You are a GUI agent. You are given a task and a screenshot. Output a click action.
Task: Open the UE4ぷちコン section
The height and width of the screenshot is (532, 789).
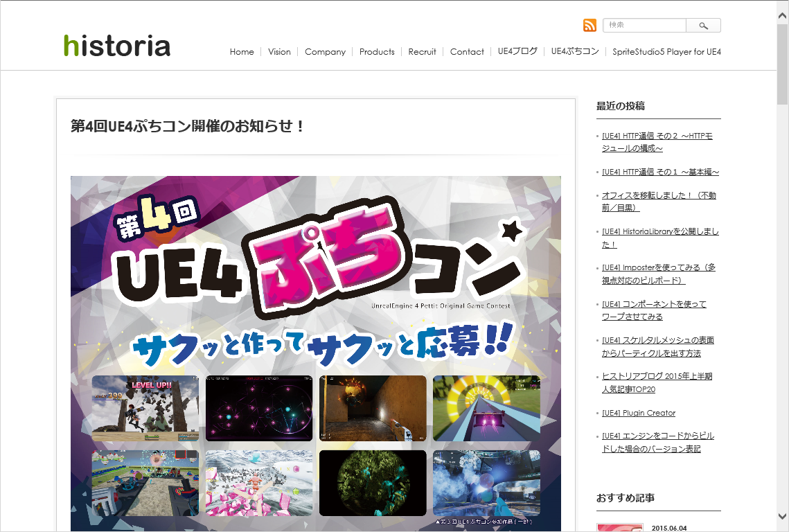(x=575, y=51)
